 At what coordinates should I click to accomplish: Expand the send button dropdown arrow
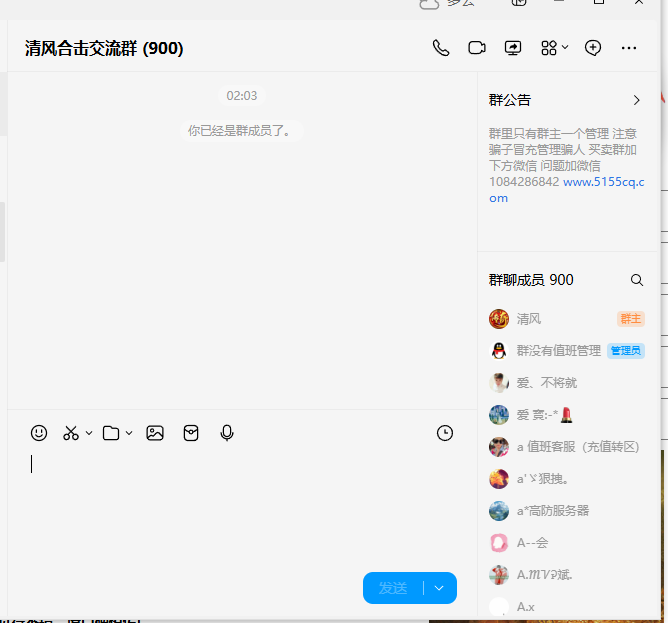[439, 588]
